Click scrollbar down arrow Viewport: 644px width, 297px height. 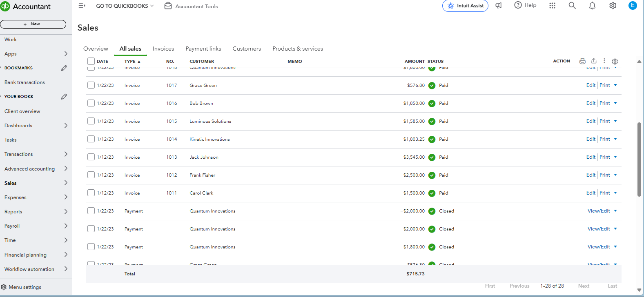click(639, 290)
